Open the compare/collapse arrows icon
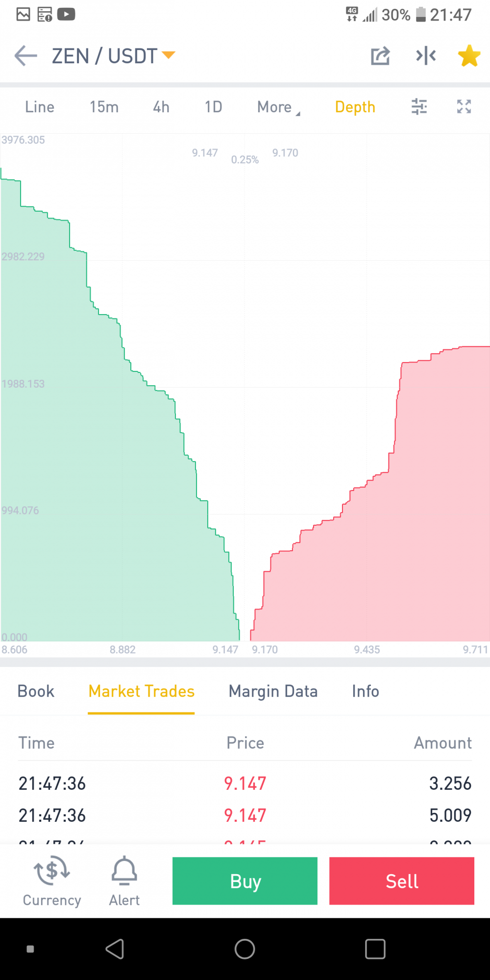490x980 pixels. pos(426,56)
